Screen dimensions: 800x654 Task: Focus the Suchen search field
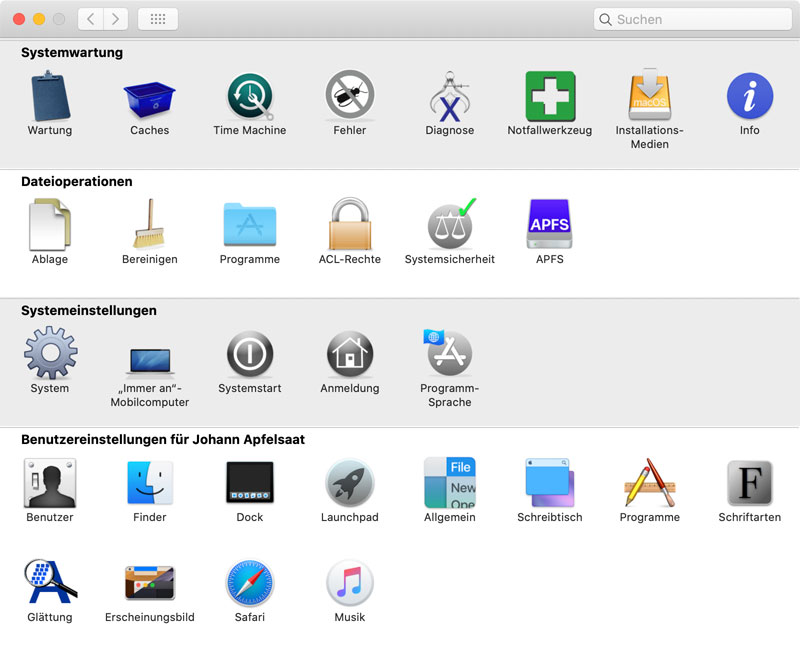coord(693,19)
